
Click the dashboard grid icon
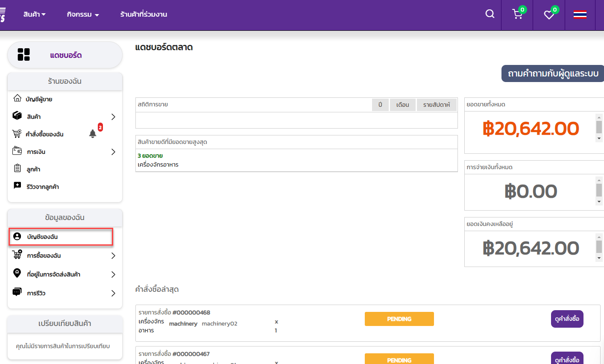[x=23, y=55]
